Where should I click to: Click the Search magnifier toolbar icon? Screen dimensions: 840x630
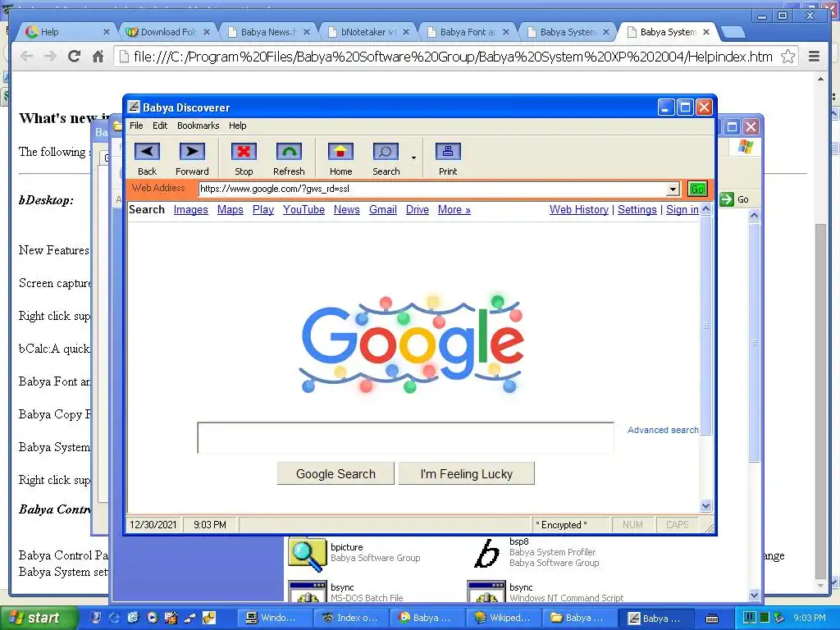point(386,152)
